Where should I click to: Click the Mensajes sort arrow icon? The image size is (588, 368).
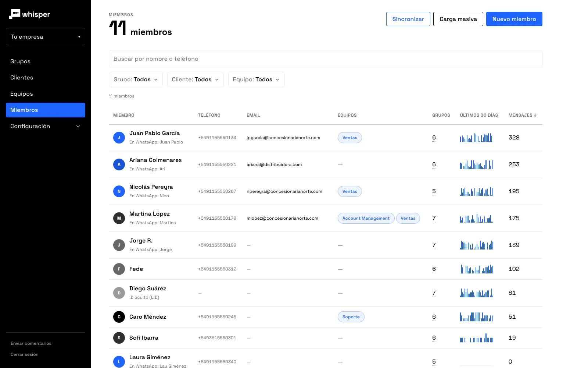click(x=535, y=115)
